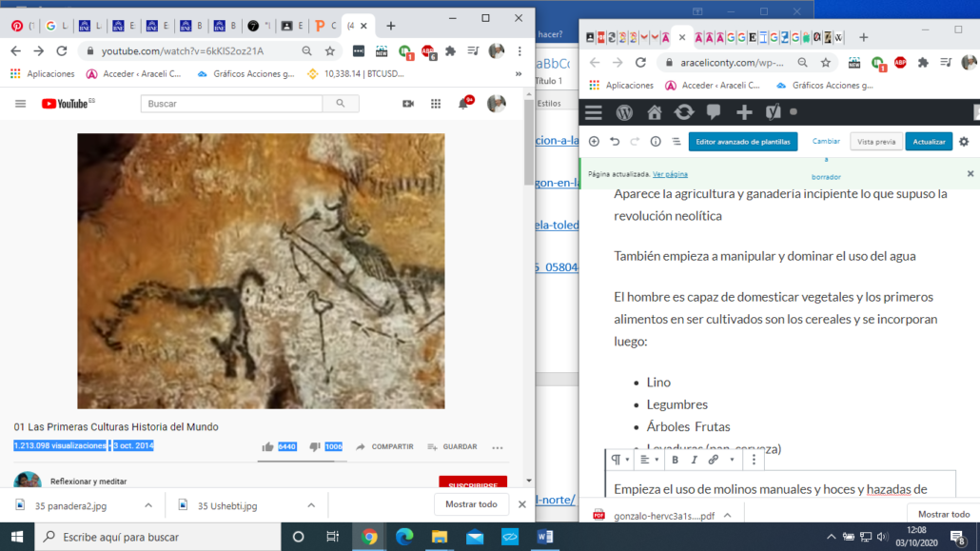Screen dimensions: 980x551
Task: Switch to the Google tab in YouTube window
Action: click(x=56, y=26)
